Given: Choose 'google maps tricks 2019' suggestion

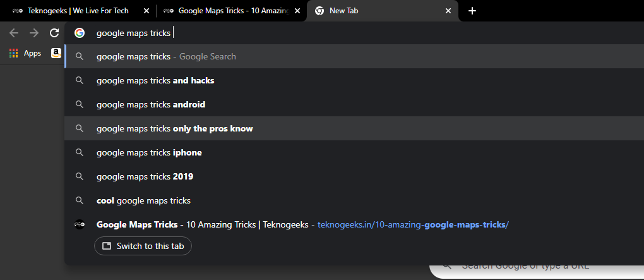Looking at the screenshot, I should 354,177.
